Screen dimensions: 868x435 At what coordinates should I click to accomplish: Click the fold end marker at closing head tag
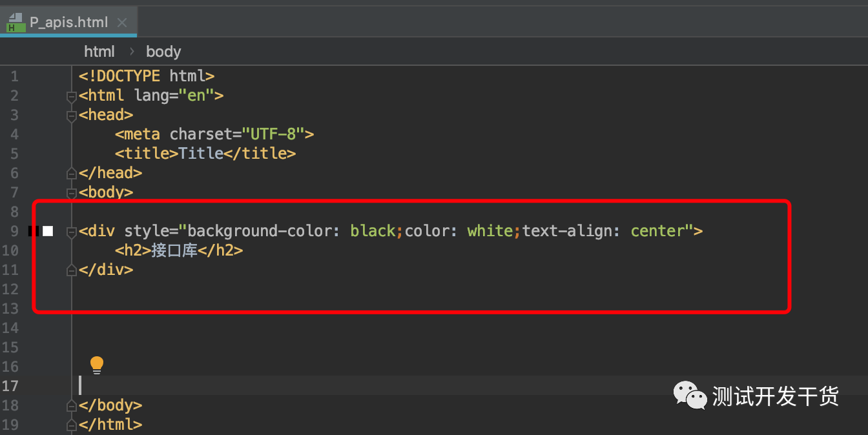click(x=72, y=173)
